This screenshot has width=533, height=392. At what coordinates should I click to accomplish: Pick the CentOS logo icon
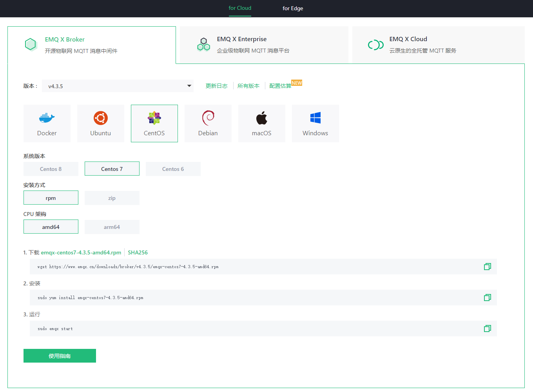(154, 118)
